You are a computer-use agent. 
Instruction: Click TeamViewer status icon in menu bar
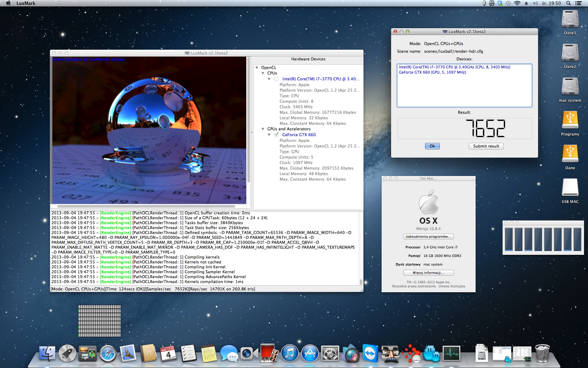[x=500, y=3]
